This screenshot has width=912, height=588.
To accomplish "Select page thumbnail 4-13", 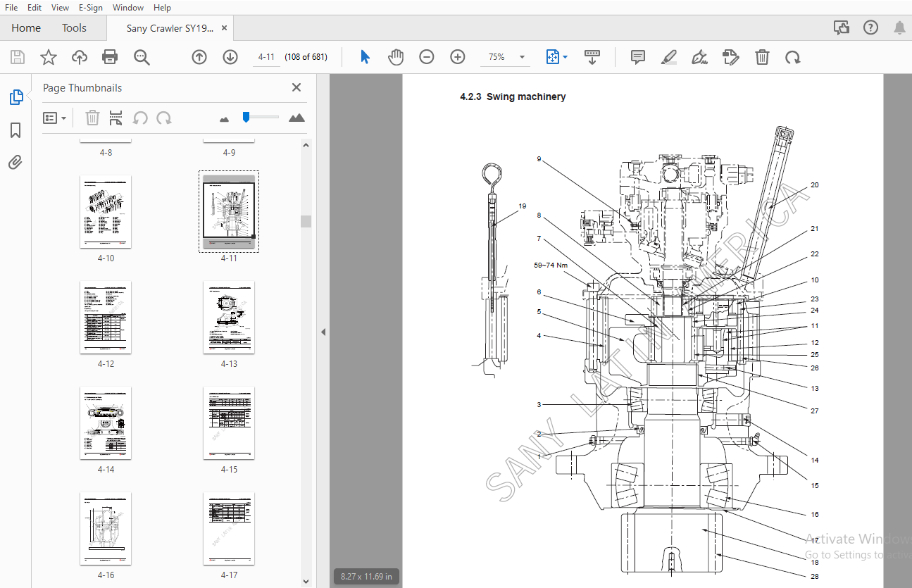I will point(229,318).
